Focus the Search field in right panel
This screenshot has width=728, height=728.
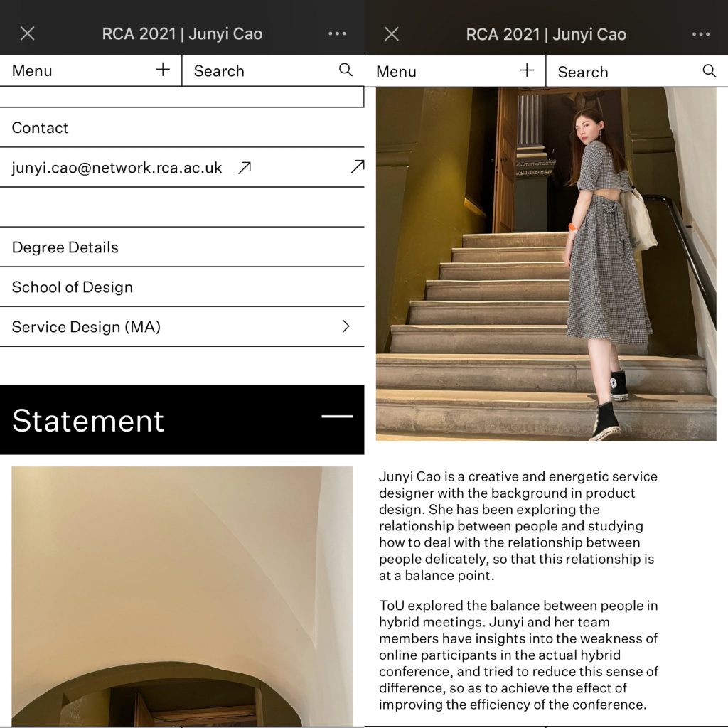click(x=637, y=72)
